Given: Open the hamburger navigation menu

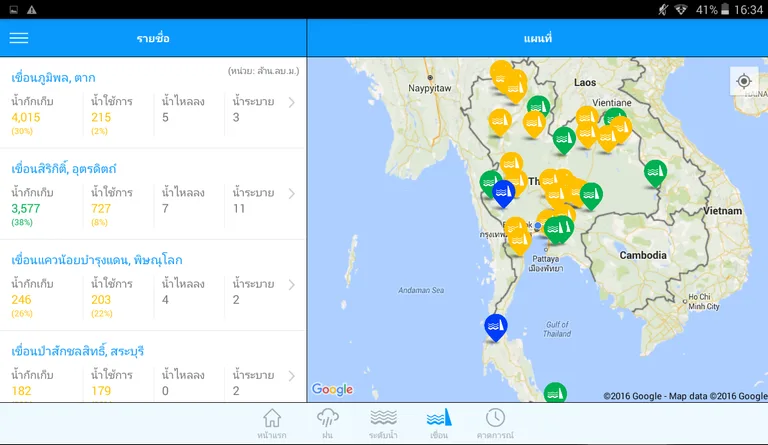Looking at the screenshot, I should (x=19, y=38).
